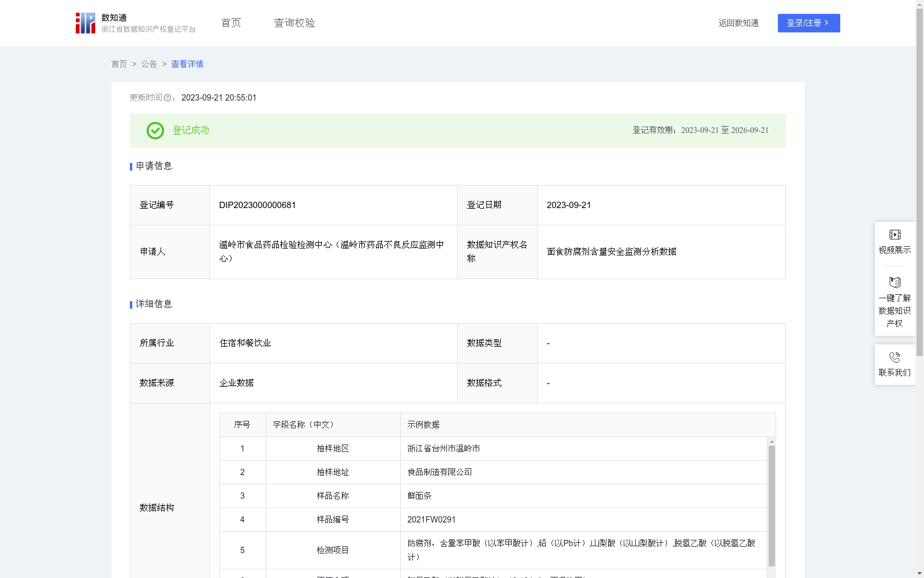Click the 登录/注册 button

click(x=808, y=23)
